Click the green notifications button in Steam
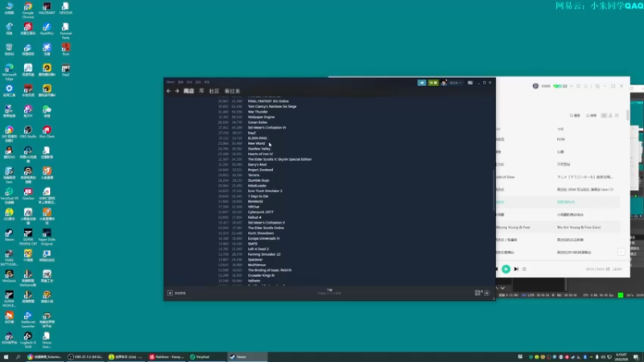Image resolution: width=644 pixels, height=362 pixels. coord(433,83)
